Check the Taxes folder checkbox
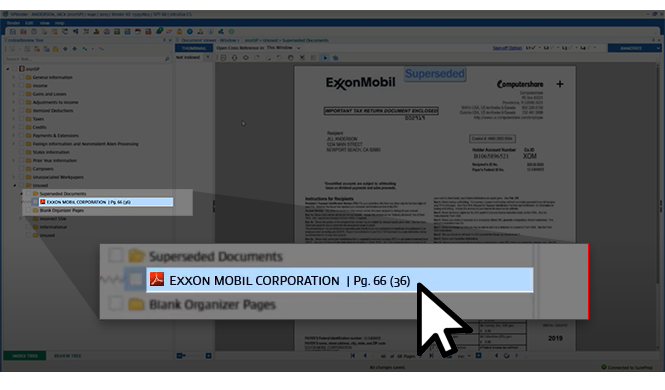The height and width of the screenshot is (390, 665). (21, 119)
